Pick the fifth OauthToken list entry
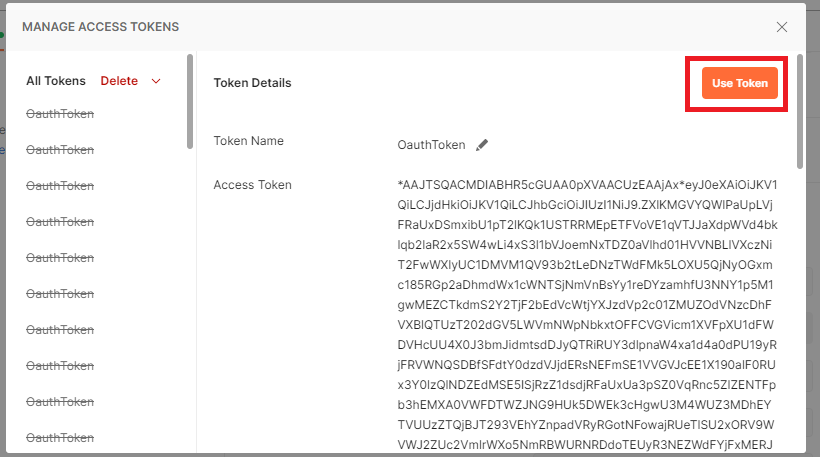The height and width of the screenshot is (457, 820). pos(60,258)
